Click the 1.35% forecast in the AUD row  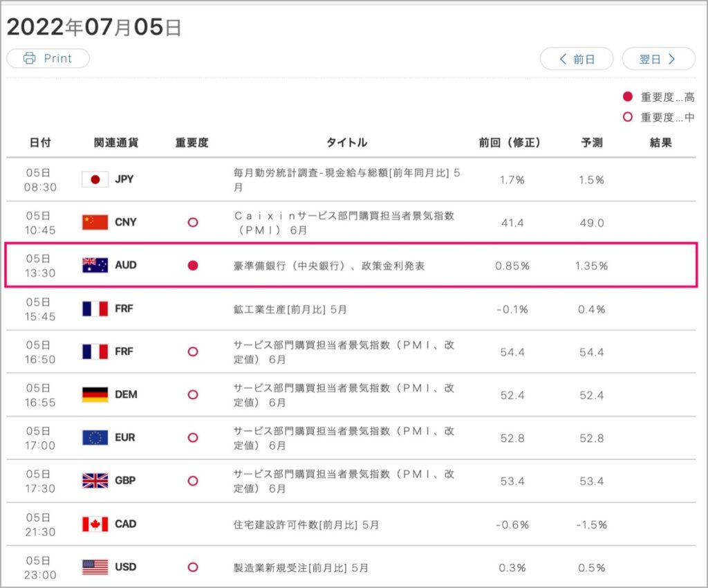coord(592,266)
